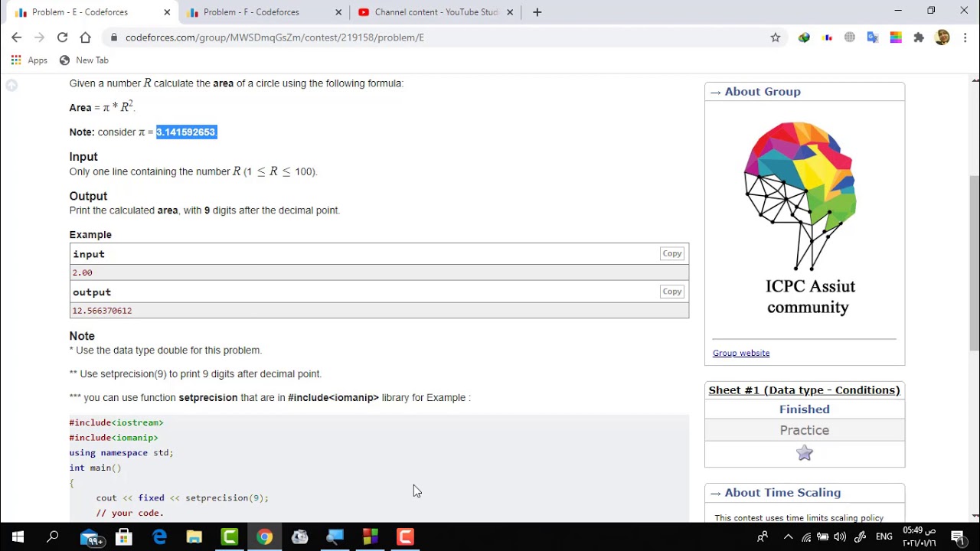The height and width of the screenshot is (551, 980).
Task: Go back with the browser back arrow
Action: [x=17, y=37]
